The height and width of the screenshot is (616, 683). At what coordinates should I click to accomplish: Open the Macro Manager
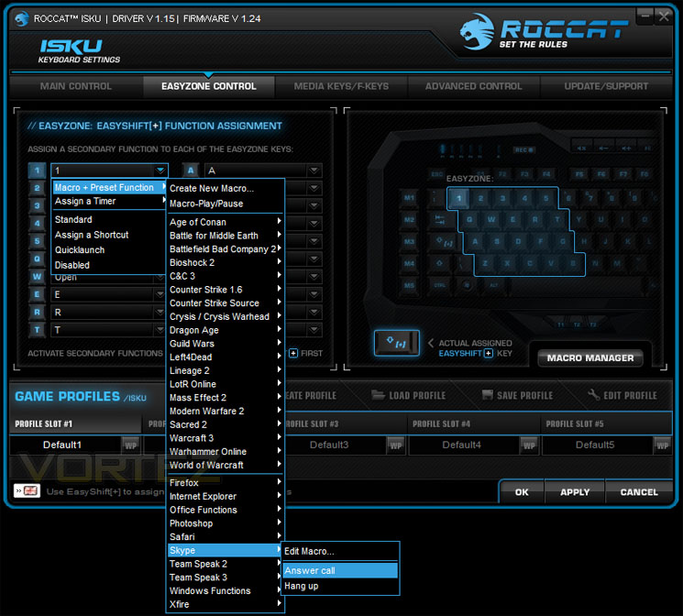590,357
